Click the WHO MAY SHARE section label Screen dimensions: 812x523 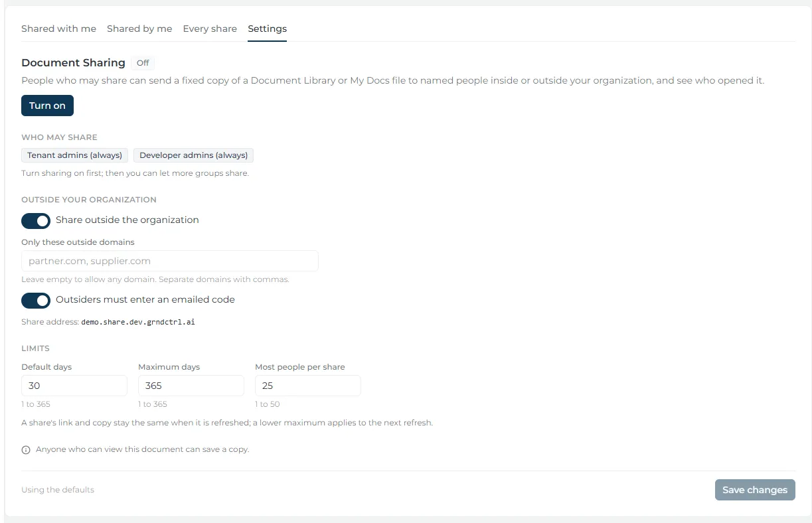[x=59, y=137]
